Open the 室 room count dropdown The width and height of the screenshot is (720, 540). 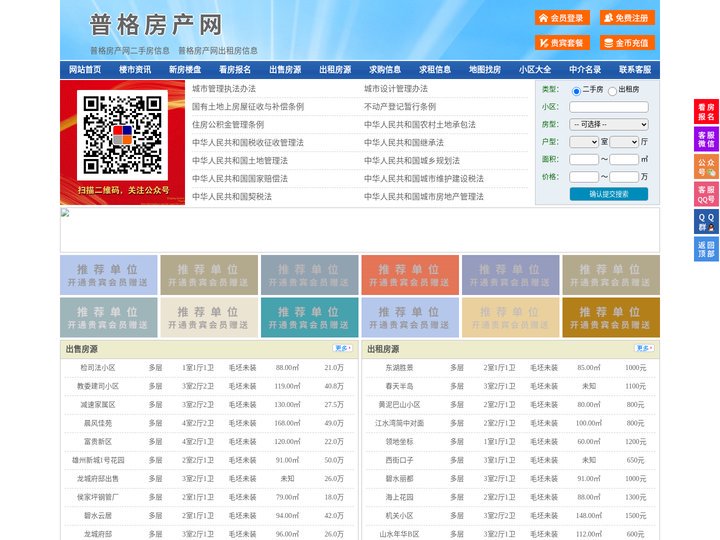point(584,142)
